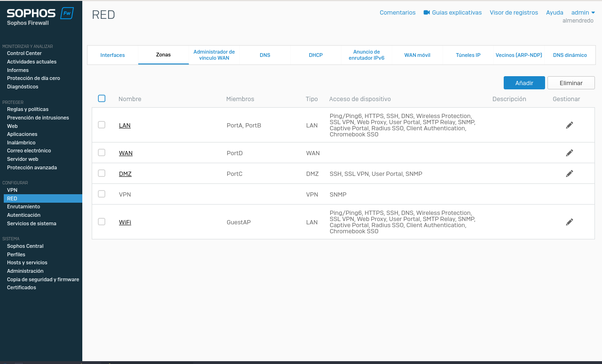The height and width of the screenshot is (364, 602).
Task: Switch to the Interfaces tab
Action: [112, 55]
